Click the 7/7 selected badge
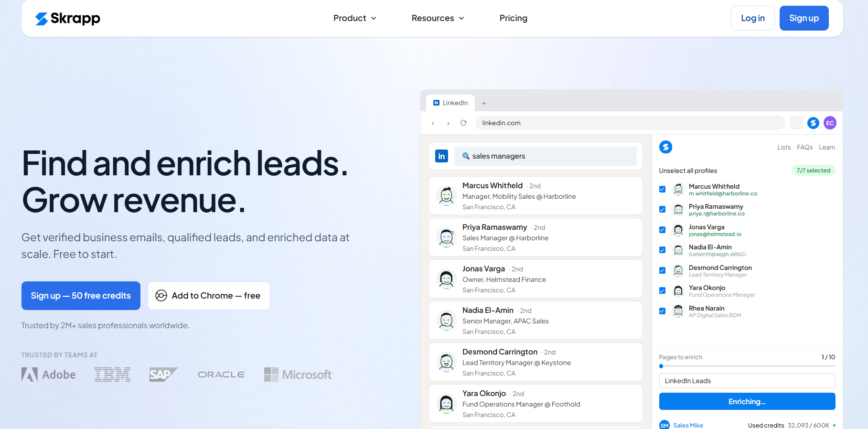868x429 pixels. point(813,171)
